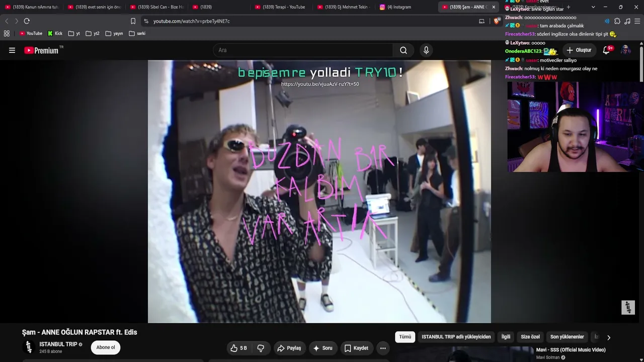This screenshot has height=362, width=644.
Task: Open ISTANBUL TRIP channel avatar
Action: [29, 347]
